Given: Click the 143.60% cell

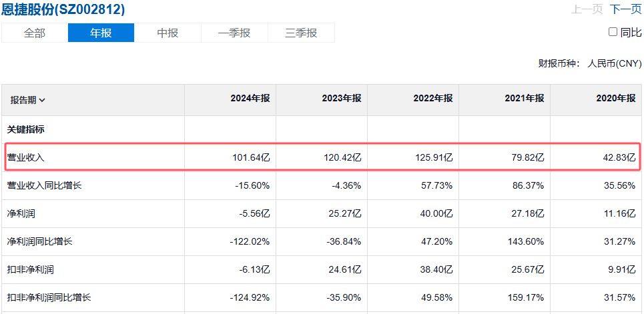Looking at the screenshot, I should [x=527, y=241].
